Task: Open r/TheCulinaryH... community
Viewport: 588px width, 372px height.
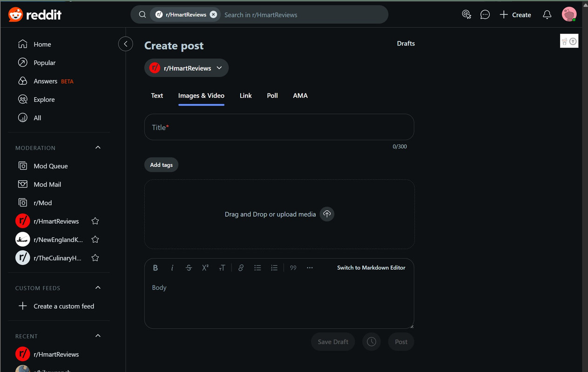Action: tap(58, 258)
